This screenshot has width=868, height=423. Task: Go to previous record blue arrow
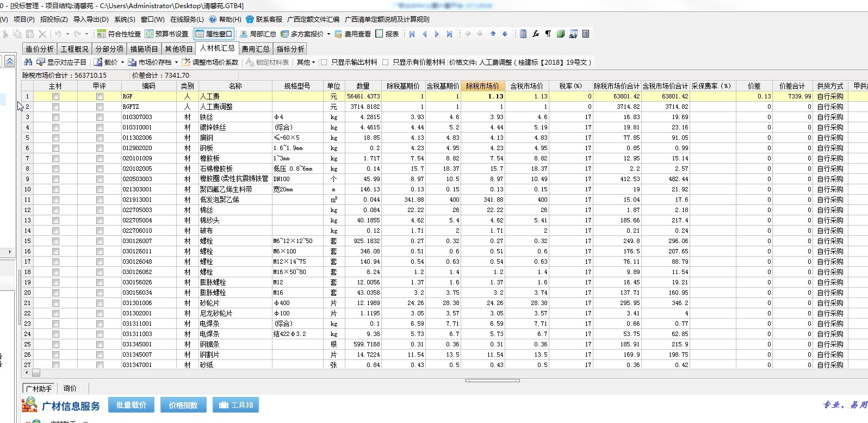pyautogui.click(x=425, y=34)
